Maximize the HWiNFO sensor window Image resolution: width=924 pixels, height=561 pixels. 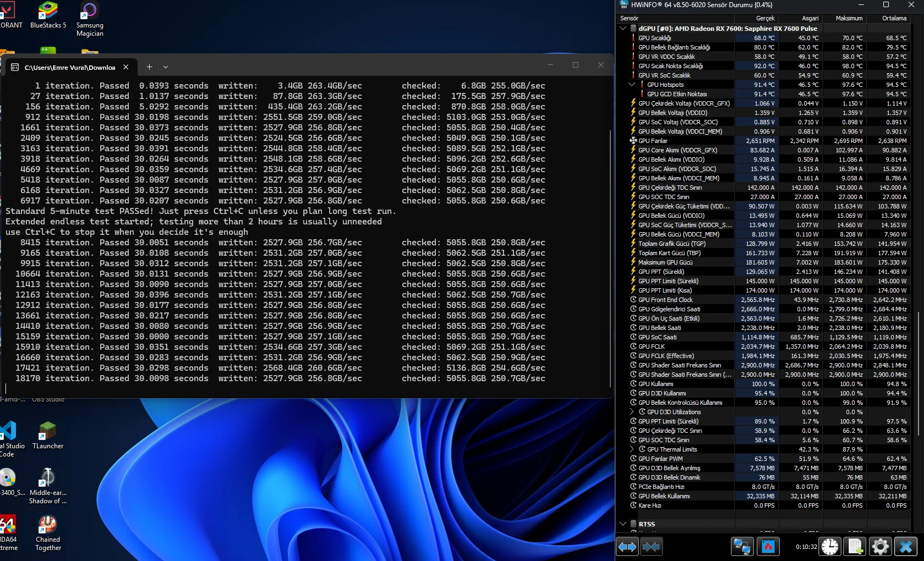tap(886, 5)
